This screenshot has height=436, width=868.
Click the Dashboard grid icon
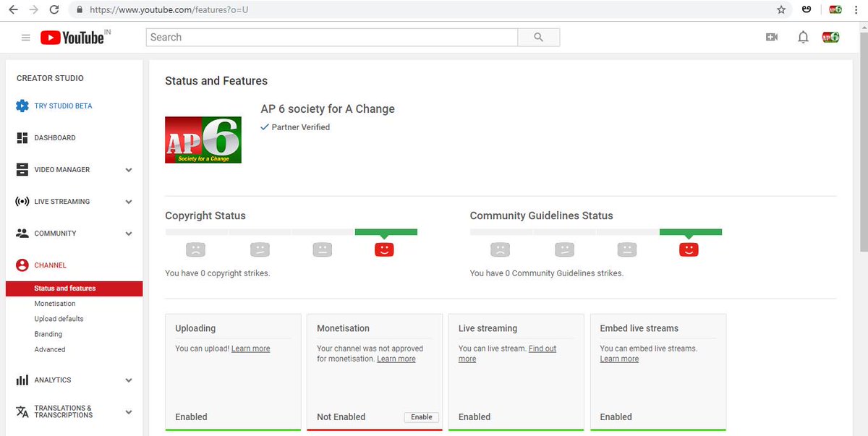point(22,137)
